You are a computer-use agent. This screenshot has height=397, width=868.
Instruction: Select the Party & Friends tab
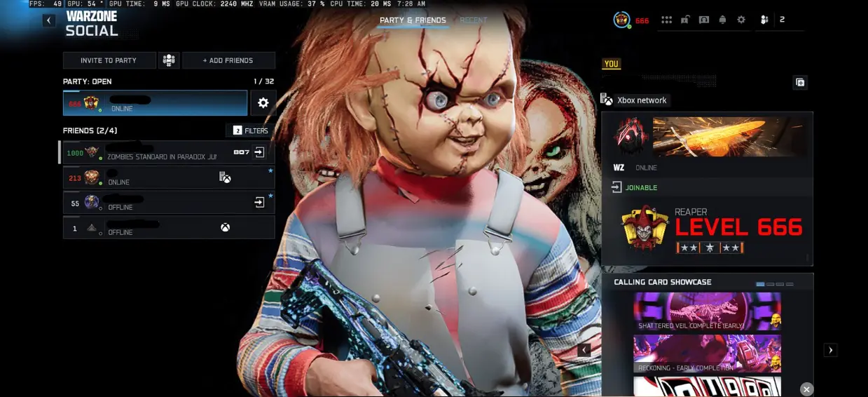coord(413,20)
